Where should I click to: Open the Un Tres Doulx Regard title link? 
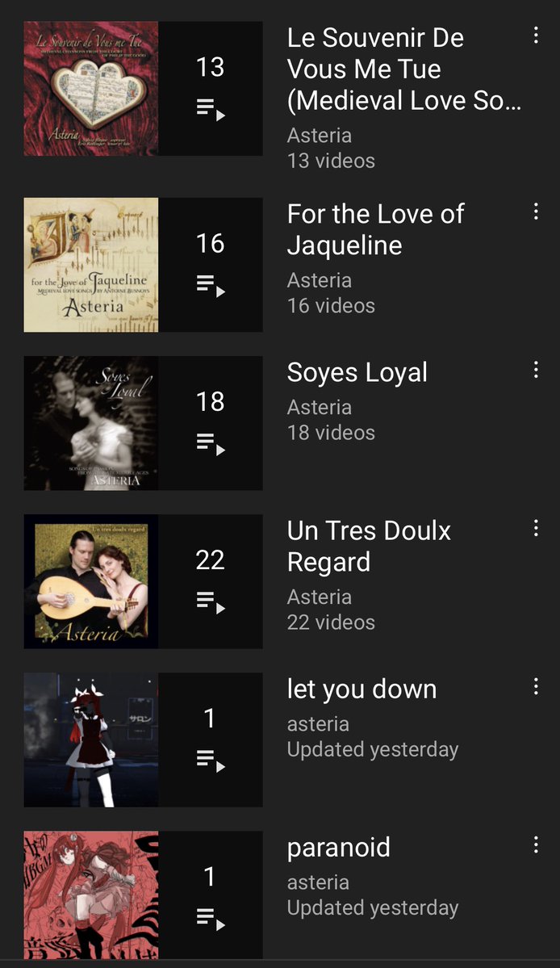tap(368, 547)
